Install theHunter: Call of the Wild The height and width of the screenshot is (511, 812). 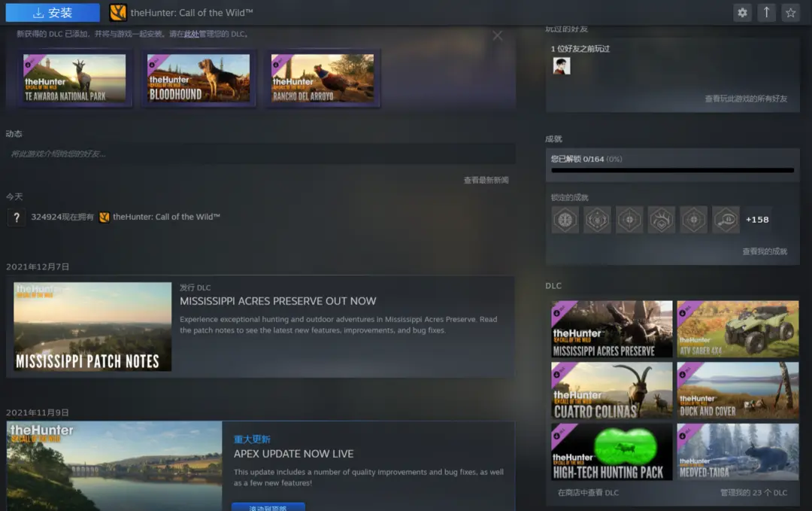coord(53,13)
